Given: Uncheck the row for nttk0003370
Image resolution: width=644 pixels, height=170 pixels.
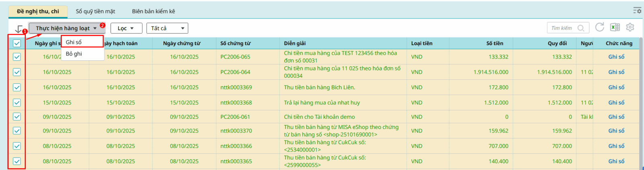Looking at the screenshot, I should click(x=17, y=131).
